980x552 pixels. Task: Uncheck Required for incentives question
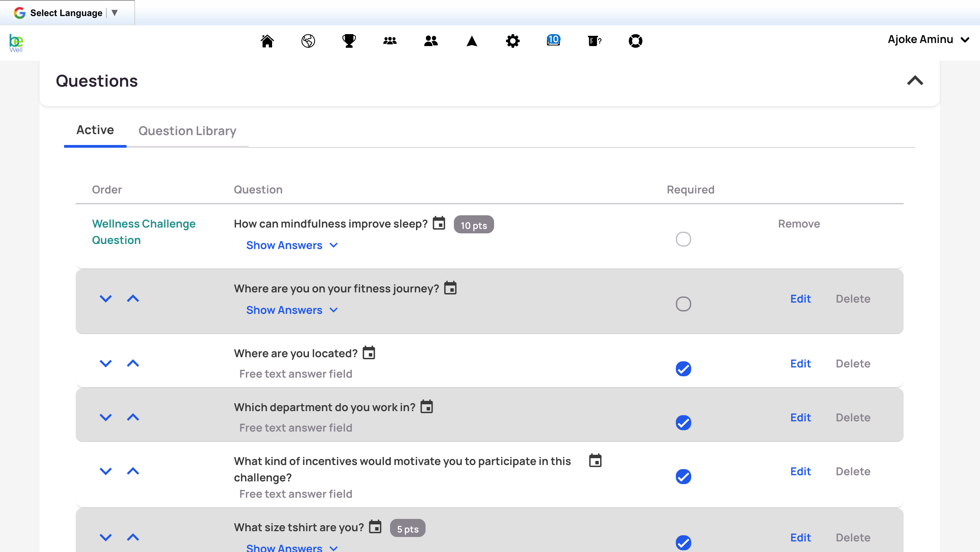[x=683, y=477]
